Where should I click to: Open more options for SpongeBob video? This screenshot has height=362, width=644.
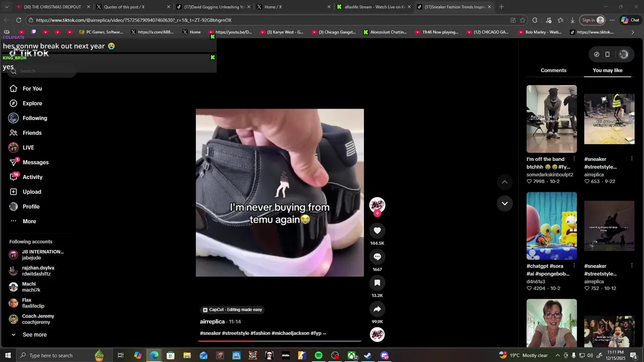[574, 265]
